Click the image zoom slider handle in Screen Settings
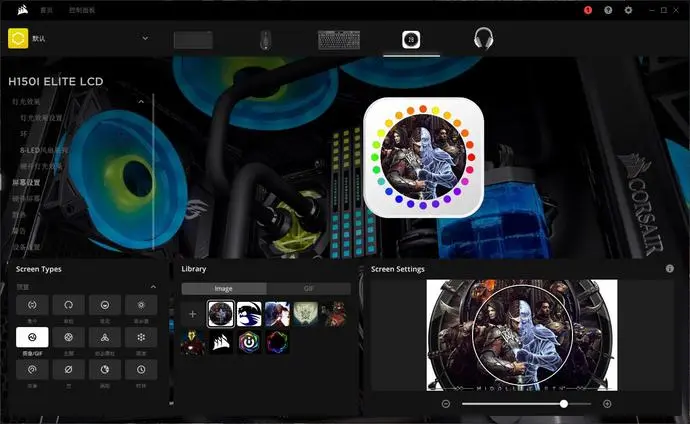The height and width of the screenshot is (424, 690). (x=564, y=404)
